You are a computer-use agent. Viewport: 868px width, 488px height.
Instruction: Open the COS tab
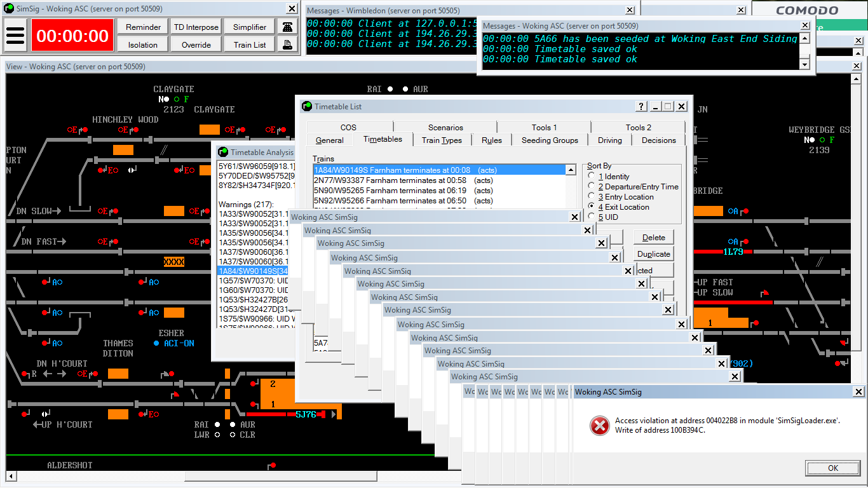pos(348,127)
